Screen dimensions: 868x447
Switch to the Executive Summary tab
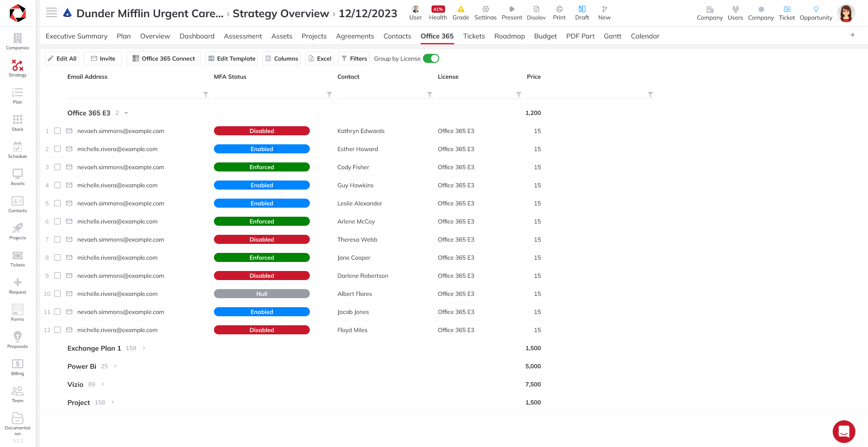coord(76,36)
